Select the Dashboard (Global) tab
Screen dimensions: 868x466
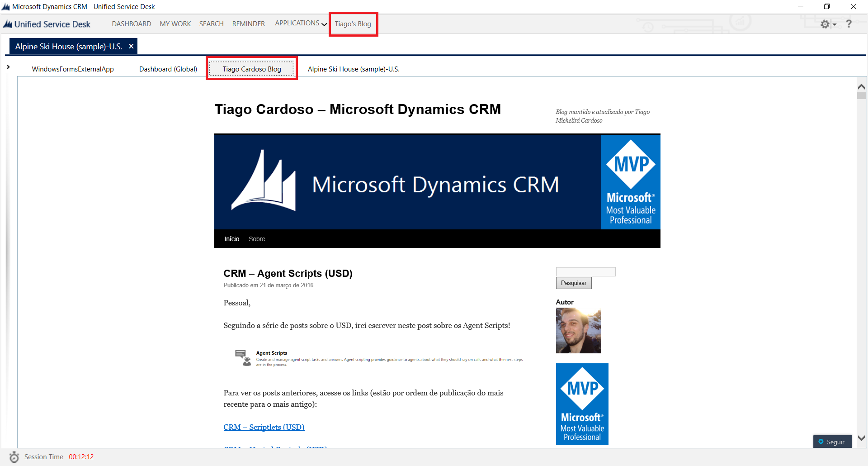[168, 69]
